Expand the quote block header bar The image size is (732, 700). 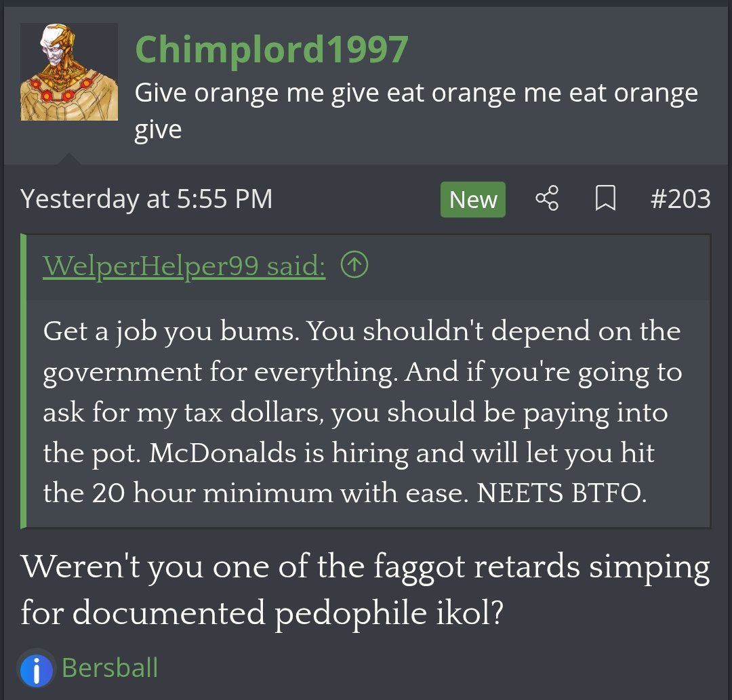(368, 267)
